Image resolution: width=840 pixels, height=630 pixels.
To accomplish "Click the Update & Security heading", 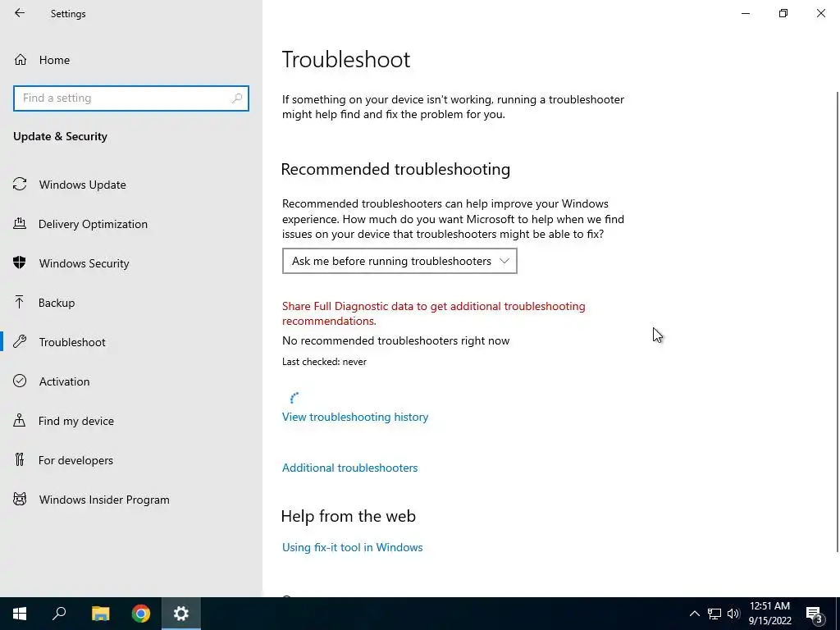I will [60, 136].
